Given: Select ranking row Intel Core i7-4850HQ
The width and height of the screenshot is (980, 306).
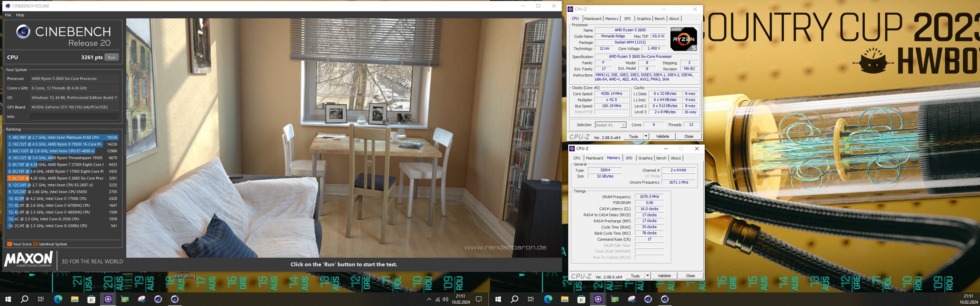Looking at the screenshot, I should 63,212.
